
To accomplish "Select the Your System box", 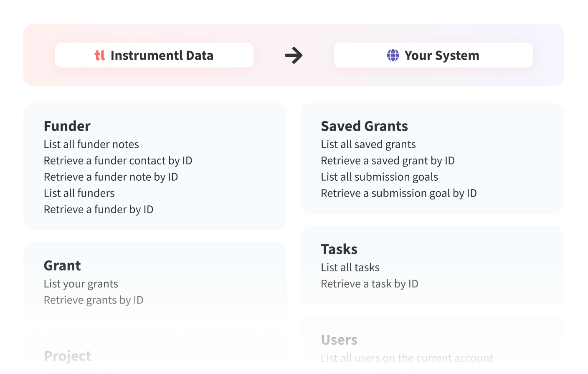I will (x=433, y=55).
